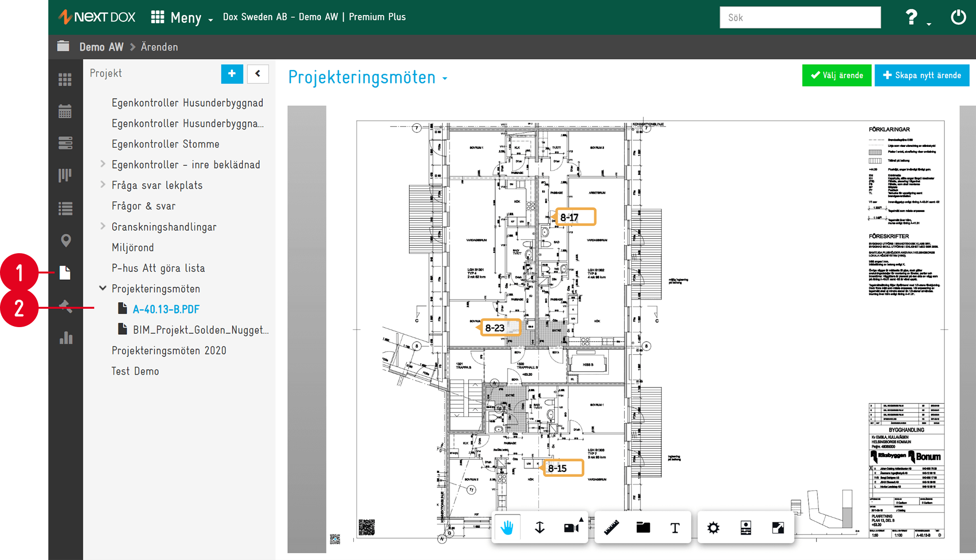Viewport: 976px width, 560px height.
Task: Expand the Granskningshandlingar tree item
Action: coord(103,226)
